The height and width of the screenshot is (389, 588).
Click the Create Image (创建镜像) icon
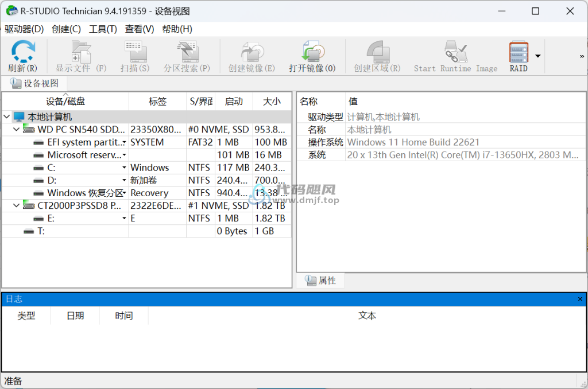[x=252, y=52]
